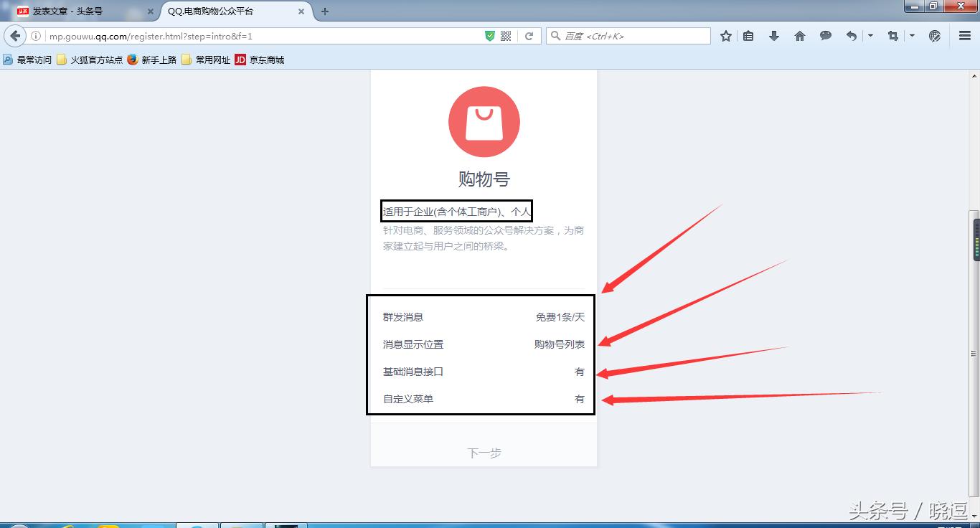Click the Home icon on the toolbar
The image size is (980, 528).
[799, 35]
